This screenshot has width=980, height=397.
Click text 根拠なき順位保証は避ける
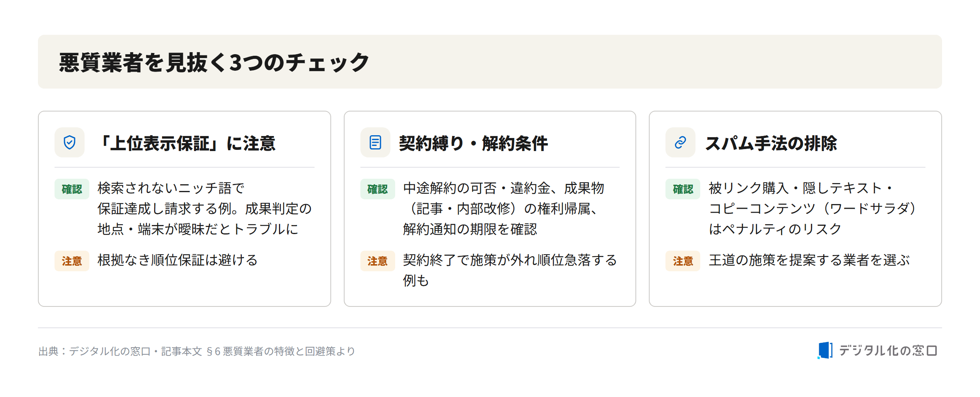(x=178, y=260)
